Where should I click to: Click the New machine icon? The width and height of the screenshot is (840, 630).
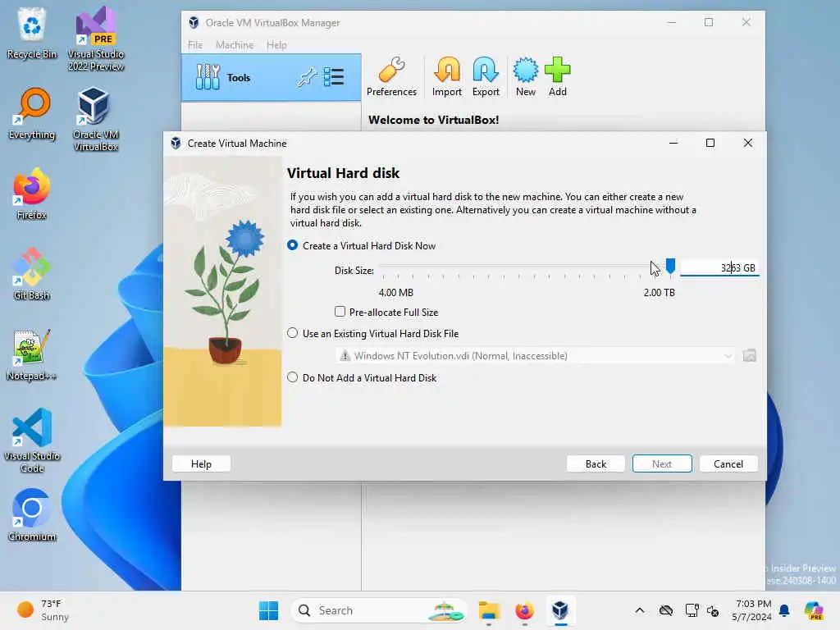click(526, 77)
